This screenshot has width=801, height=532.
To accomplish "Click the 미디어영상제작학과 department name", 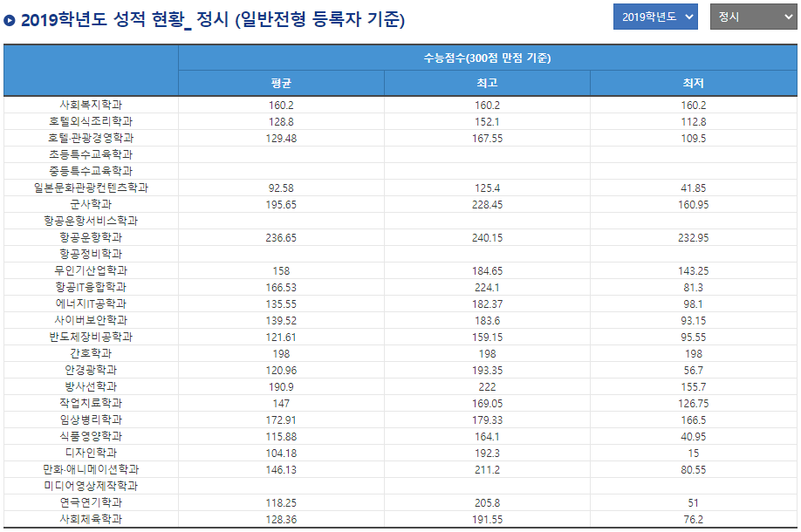I will (91, 486).
